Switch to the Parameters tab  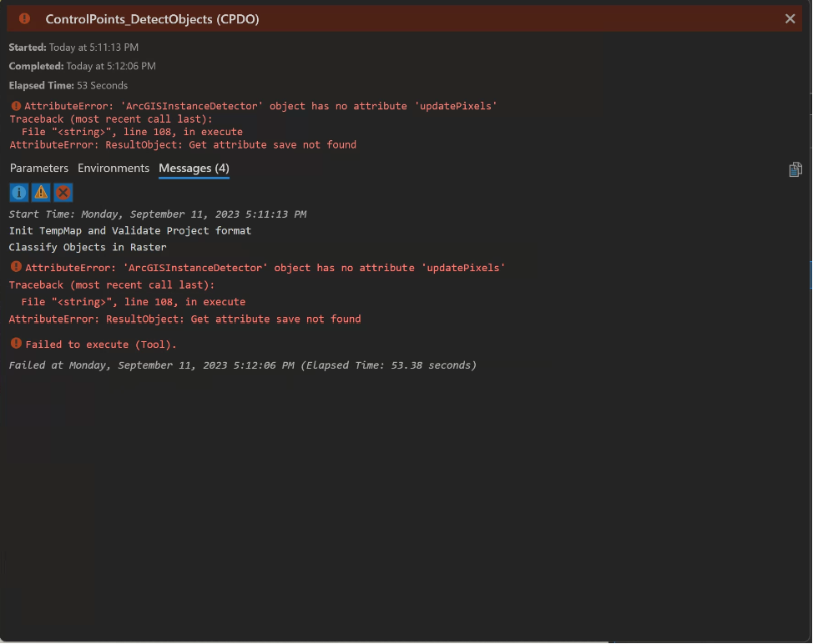click(x=39, y=169)
